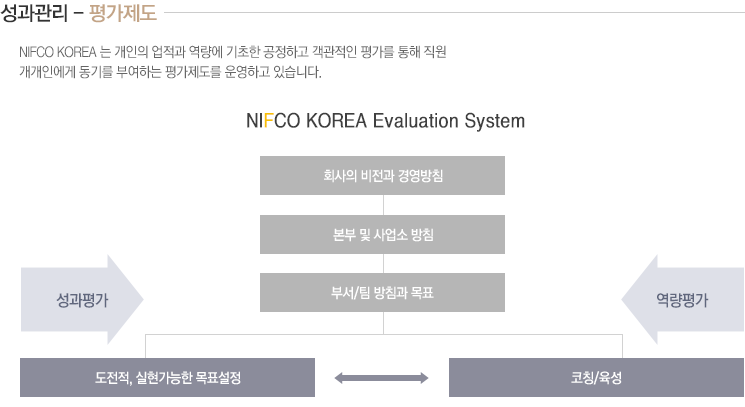Screen dimensions: 745x407
Task: Click the second description line ending 있습니다
Action: pyautogui.click(x=170, y=72)
